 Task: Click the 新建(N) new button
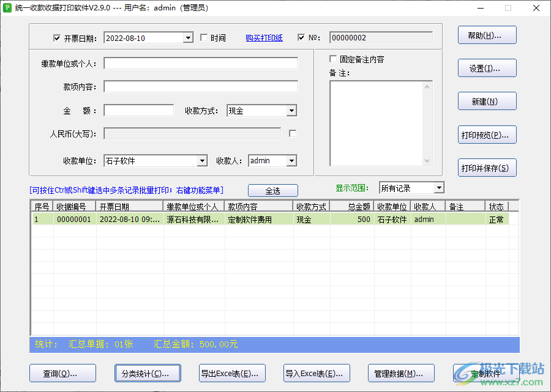click(x=487, y=101)
